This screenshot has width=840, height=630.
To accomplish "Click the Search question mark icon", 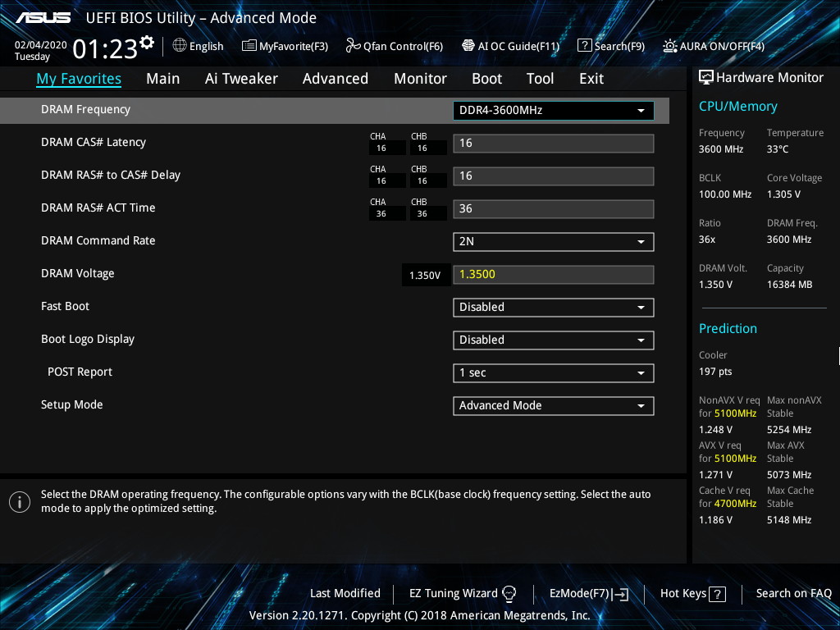I will point(584,46).
